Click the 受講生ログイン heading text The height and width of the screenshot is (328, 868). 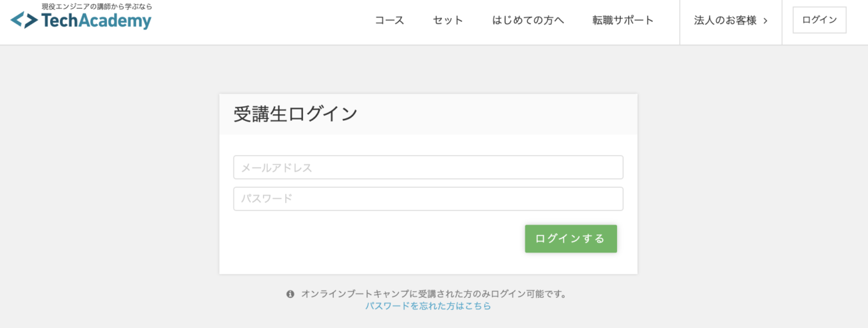[295, 114]
